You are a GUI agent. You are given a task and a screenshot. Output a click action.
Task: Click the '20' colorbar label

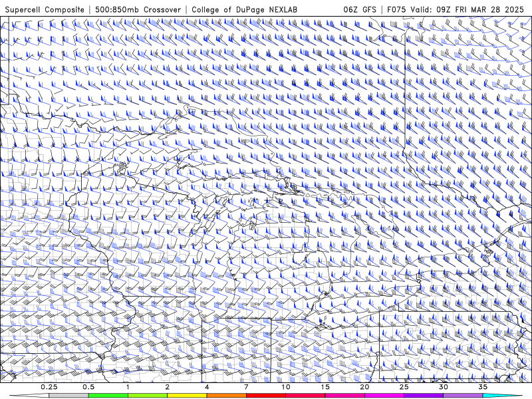point(364,387)
